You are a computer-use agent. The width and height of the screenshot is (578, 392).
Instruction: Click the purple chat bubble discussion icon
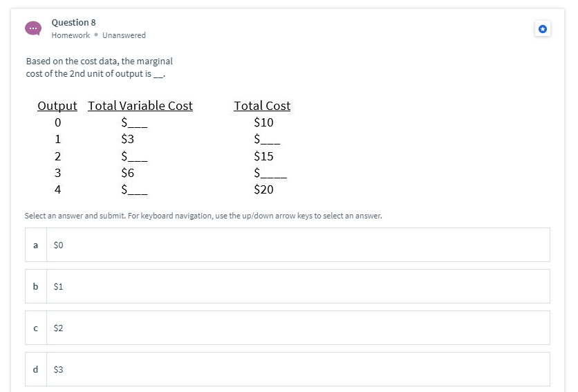coord(33,28)
